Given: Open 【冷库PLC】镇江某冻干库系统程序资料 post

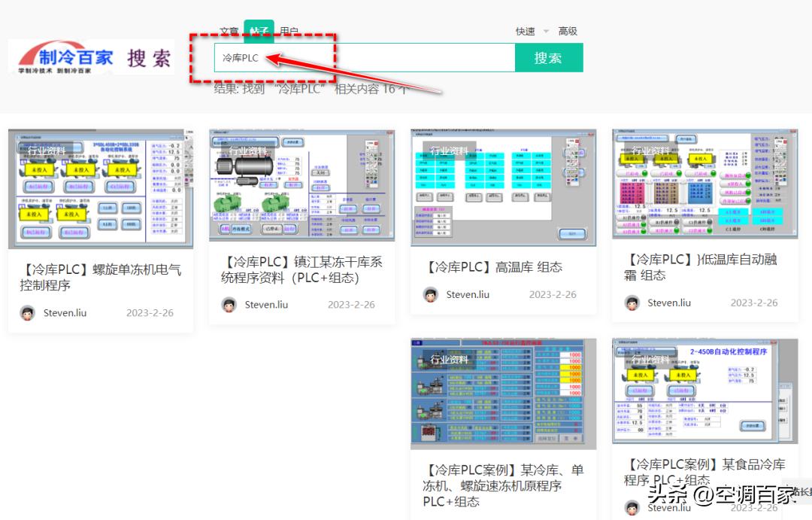Looking at the screenshot, I should (300, 269).
